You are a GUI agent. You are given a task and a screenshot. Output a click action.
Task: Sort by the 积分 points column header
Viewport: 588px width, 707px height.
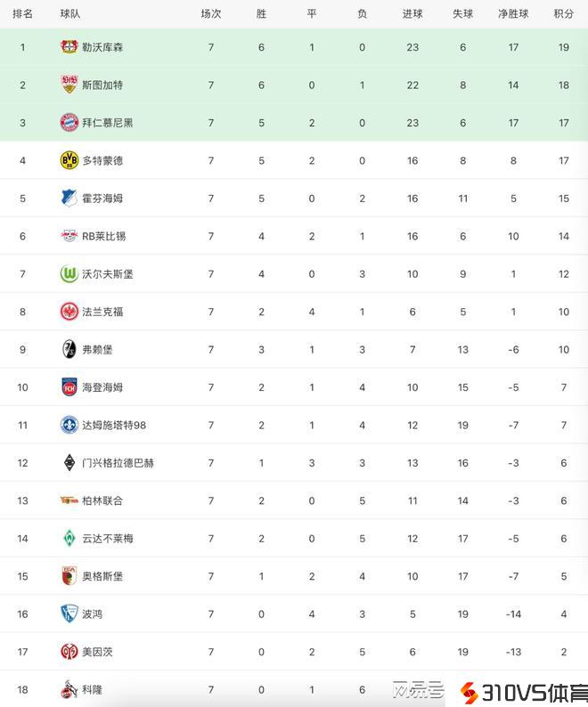click(x=564, y=14)
